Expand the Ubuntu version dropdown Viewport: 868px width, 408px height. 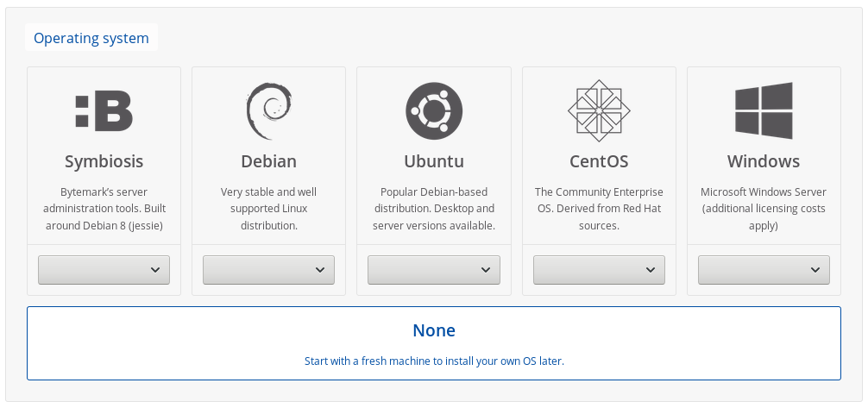pyautogui.click(x=434, y=270)
